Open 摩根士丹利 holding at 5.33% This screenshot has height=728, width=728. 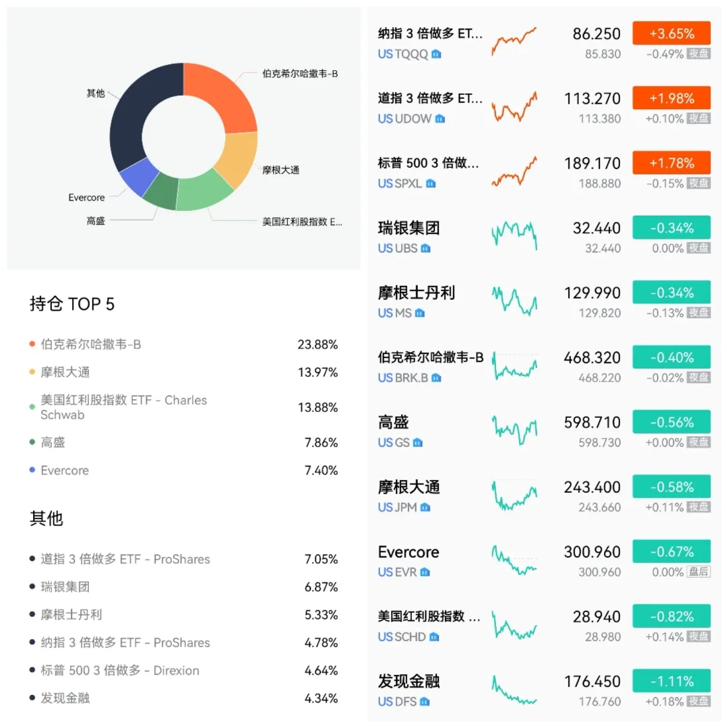pyautogui.click(x=183, y=615)
